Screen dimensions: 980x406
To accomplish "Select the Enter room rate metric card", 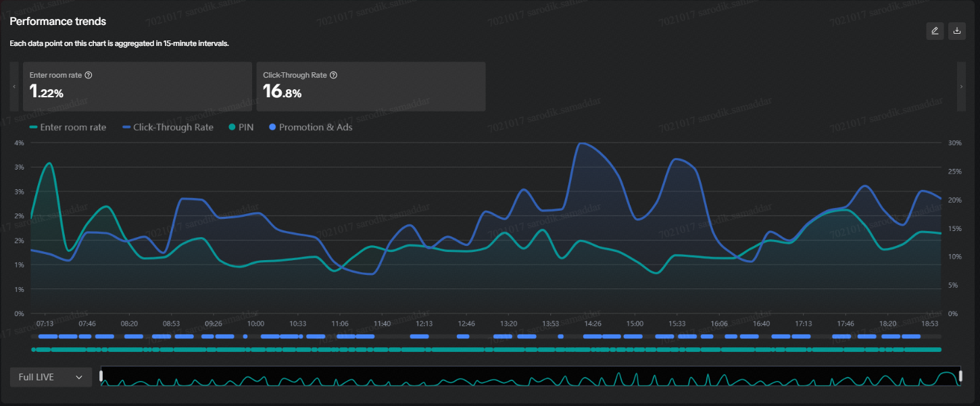I will (137, 86).
